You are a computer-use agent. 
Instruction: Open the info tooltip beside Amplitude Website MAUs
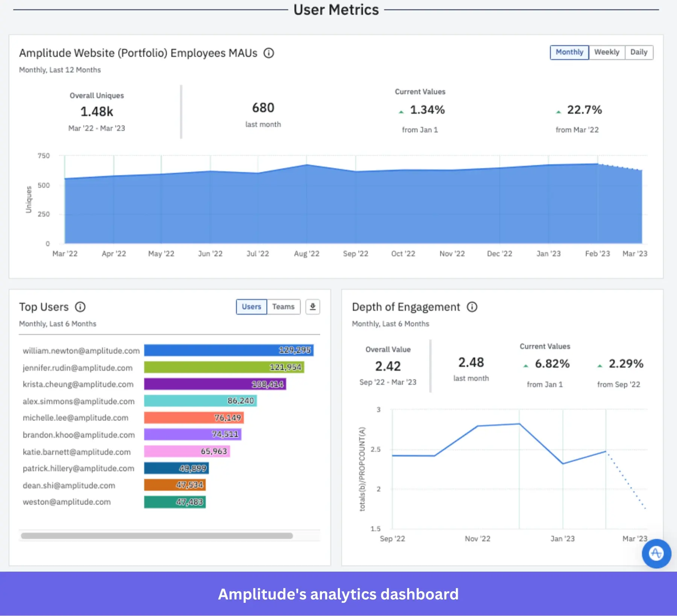tap(269, 53)
